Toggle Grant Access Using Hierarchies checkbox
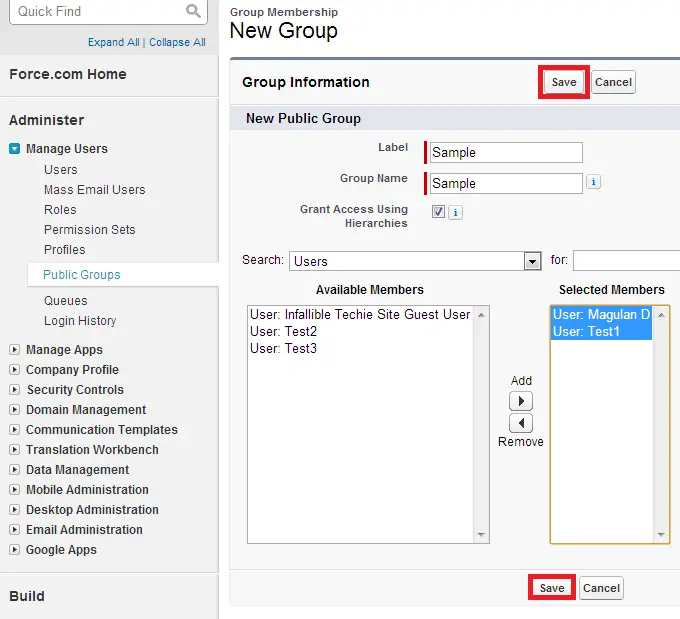Image resolution: width=680 pixels, height=619 pixels. (438, 212)
